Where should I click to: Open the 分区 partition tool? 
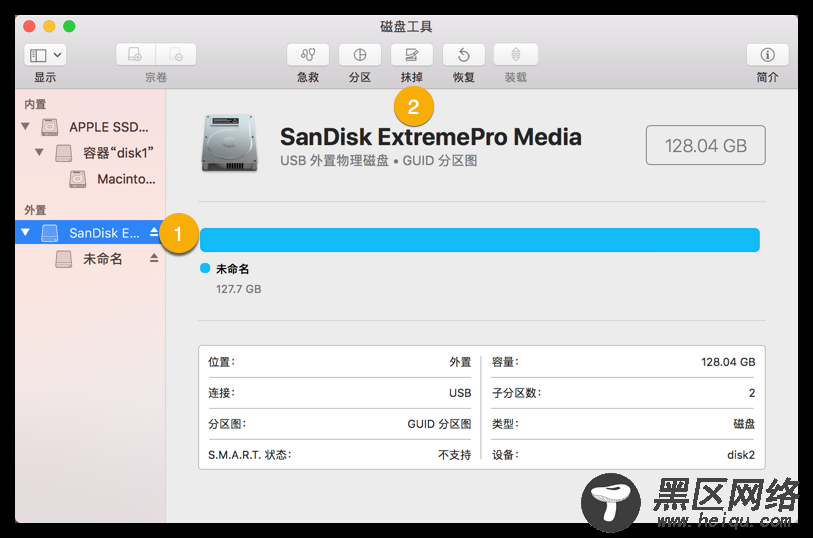(x=360, y=54)
